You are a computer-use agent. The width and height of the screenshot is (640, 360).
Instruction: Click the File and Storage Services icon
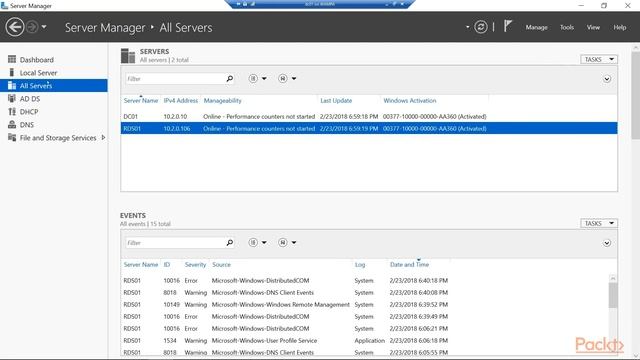12,138
